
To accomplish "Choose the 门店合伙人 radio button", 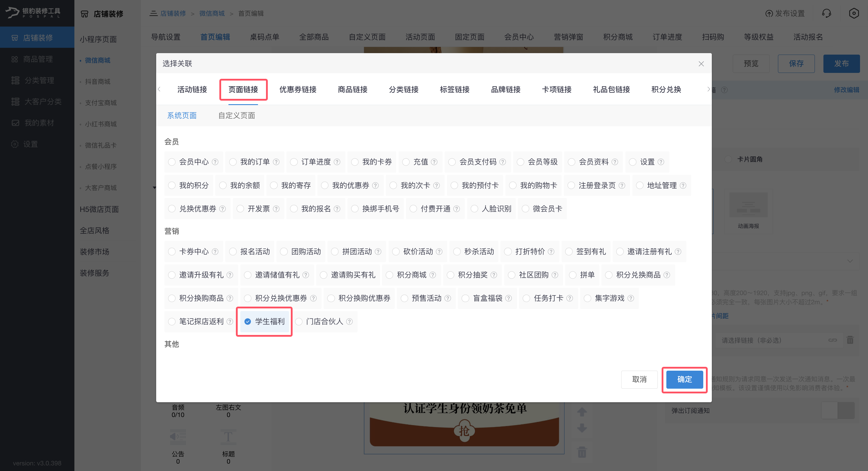I will [x=299, y=322].
